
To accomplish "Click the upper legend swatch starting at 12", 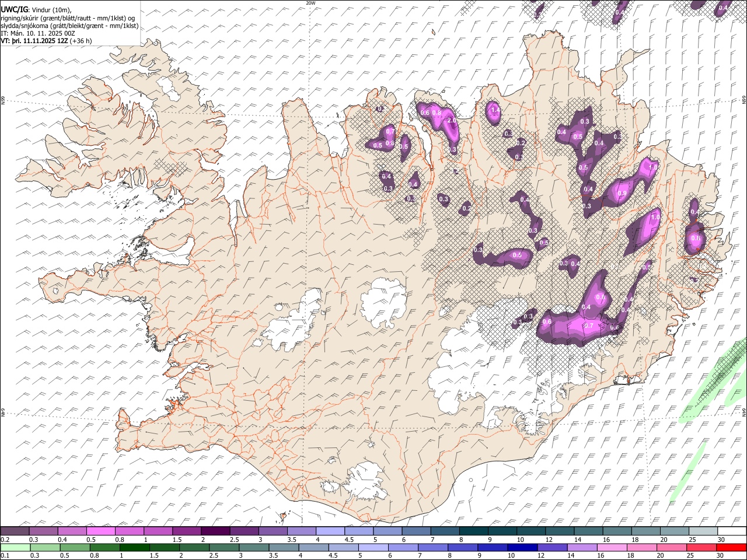I will pos(560,531).
